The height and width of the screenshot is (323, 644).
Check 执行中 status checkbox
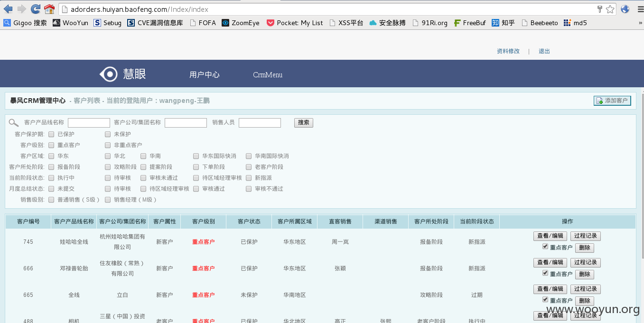(x=51, y=178)
